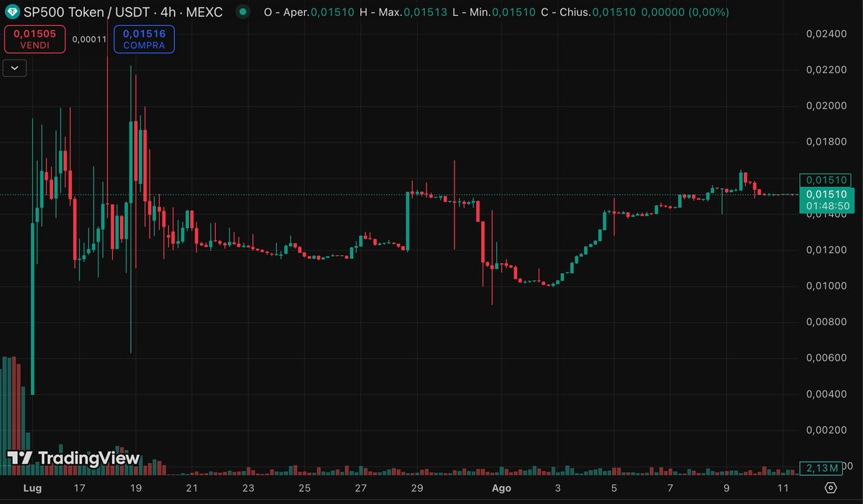The height and width of the screenshot is (504, 863).
Task: Click the 0,01000 price axis label
Action: coord(826,286)
